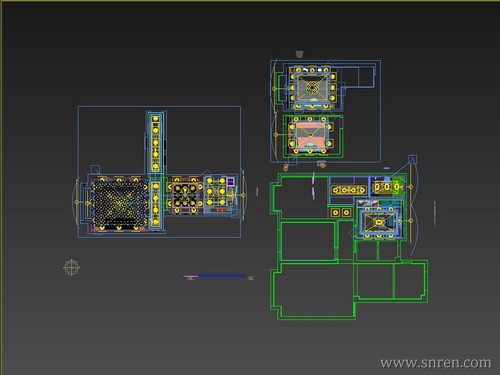Select the green-outlined room below the empty top-left room

308,241
